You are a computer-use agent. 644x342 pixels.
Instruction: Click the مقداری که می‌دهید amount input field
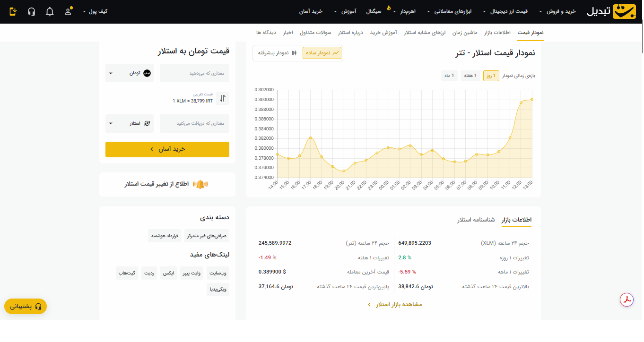pyautogui.click(x=194, y=72)
